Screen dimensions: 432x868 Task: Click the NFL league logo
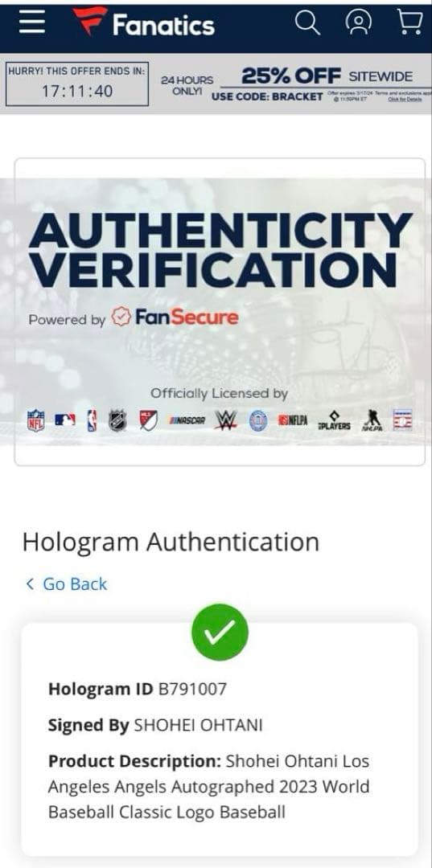coord(36,420)
